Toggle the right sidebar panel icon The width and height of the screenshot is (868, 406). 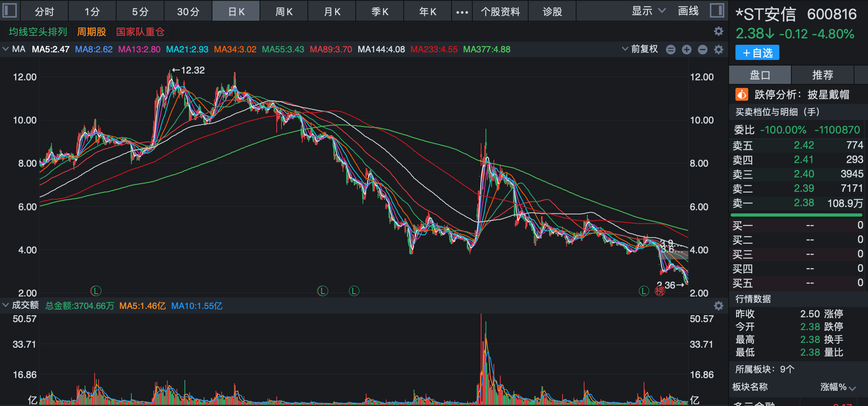pos(717,10)
